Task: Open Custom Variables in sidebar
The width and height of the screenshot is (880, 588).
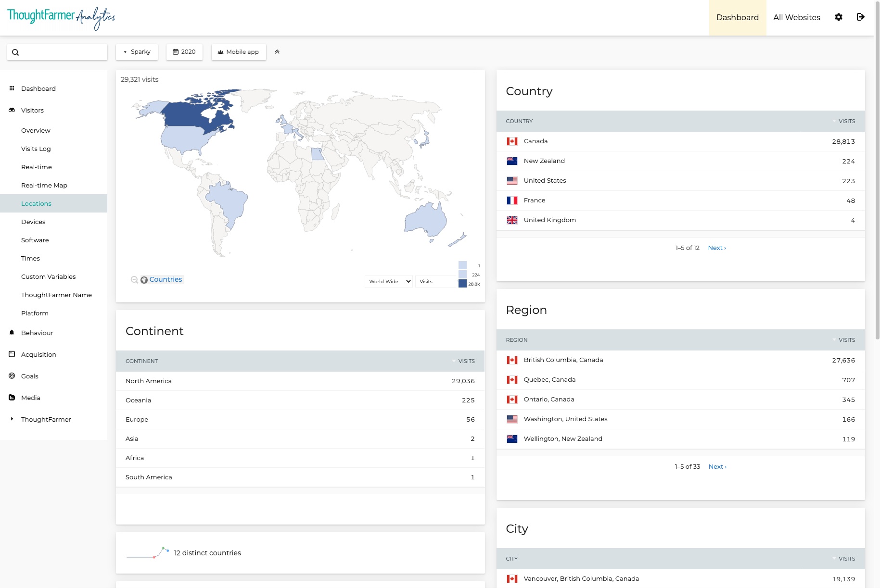Action: tap(49, 276)
